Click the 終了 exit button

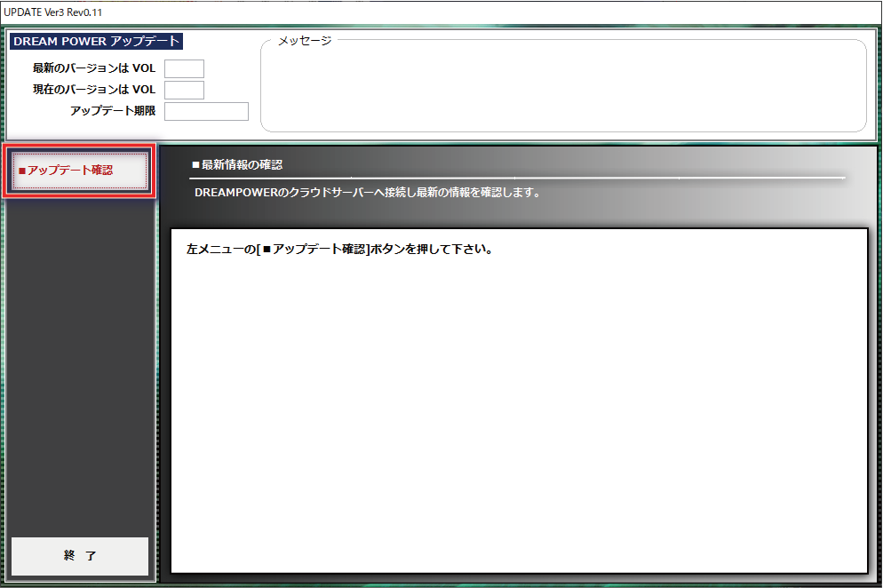80,556
